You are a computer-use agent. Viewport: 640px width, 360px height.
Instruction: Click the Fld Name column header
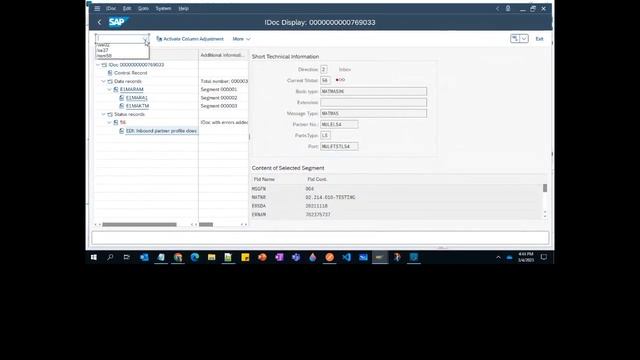point(264,179)
